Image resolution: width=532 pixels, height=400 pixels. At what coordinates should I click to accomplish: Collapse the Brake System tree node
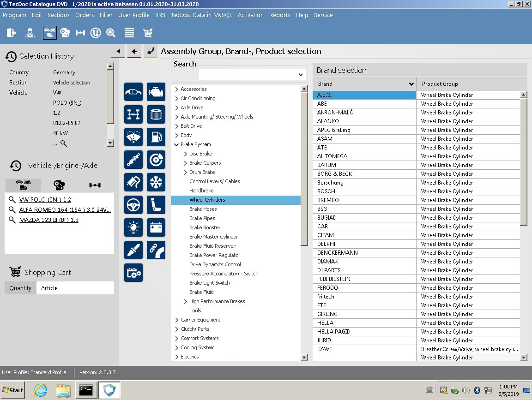(176, 144)
